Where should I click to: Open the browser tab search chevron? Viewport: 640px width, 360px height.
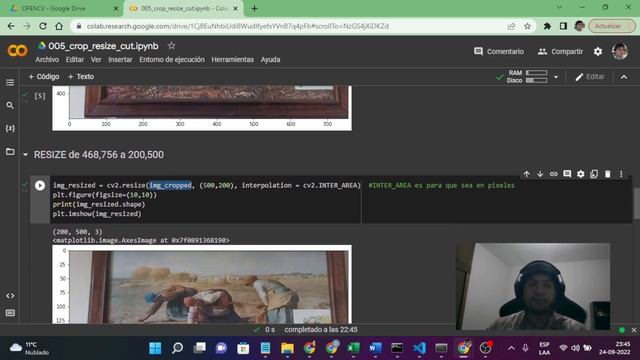[x=559, y=7]
